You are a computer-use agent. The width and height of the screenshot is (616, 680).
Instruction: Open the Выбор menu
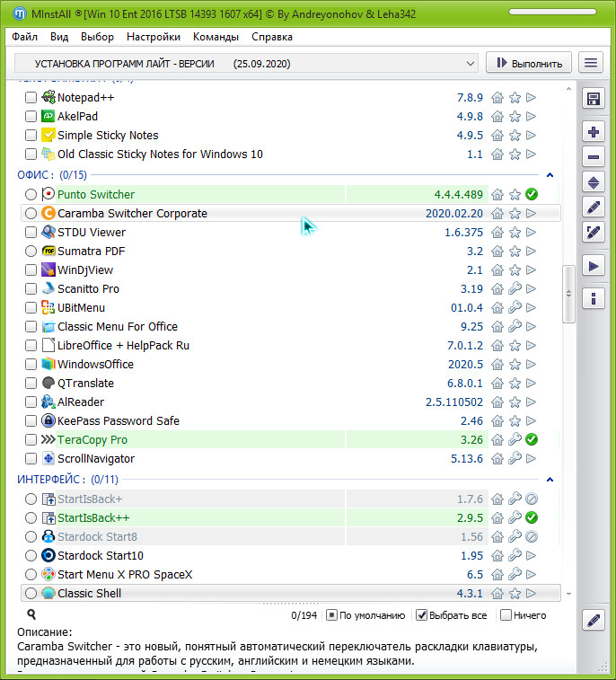click(x=97, y=37)
